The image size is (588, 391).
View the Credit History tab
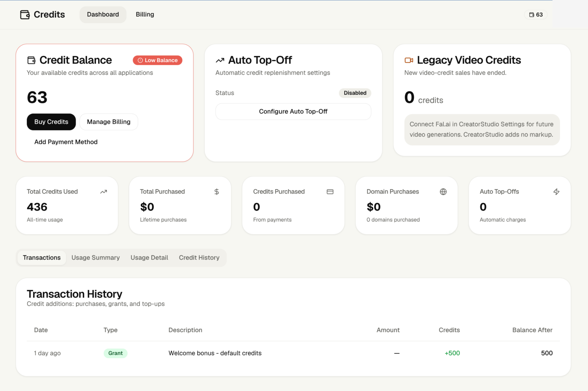199,258
